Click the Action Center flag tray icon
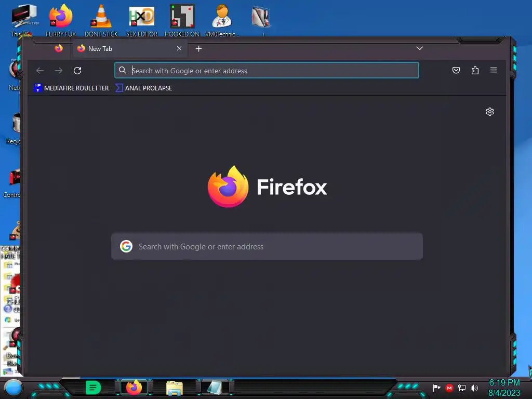 click(436, 388)
